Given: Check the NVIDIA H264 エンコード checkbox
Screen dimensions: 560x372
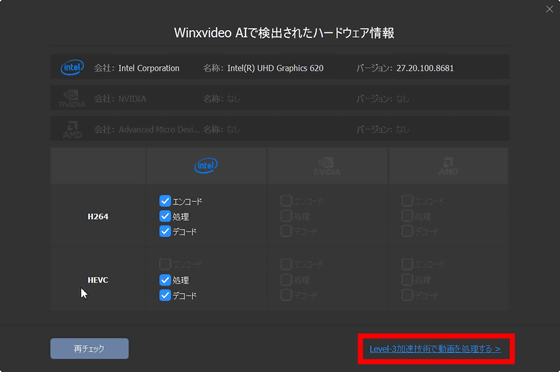Looking at the screenshot, I should [286, 201].
